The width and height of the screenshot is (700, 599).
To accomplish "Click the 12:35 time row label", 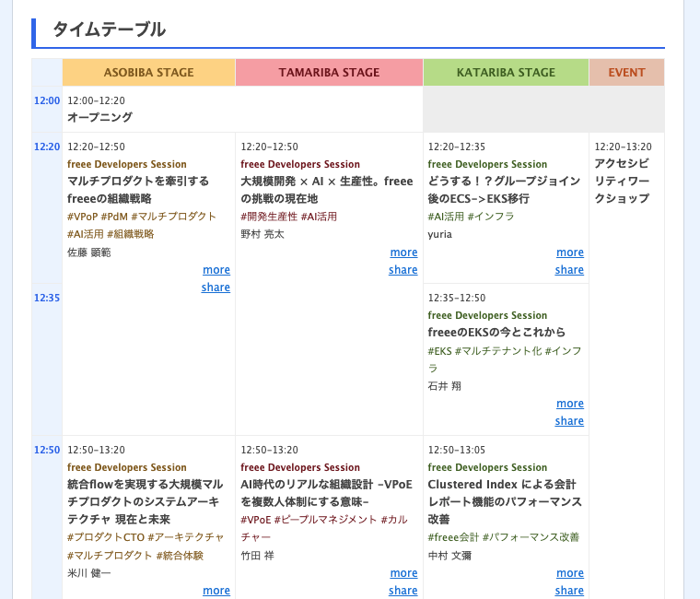I will point(47,298).
